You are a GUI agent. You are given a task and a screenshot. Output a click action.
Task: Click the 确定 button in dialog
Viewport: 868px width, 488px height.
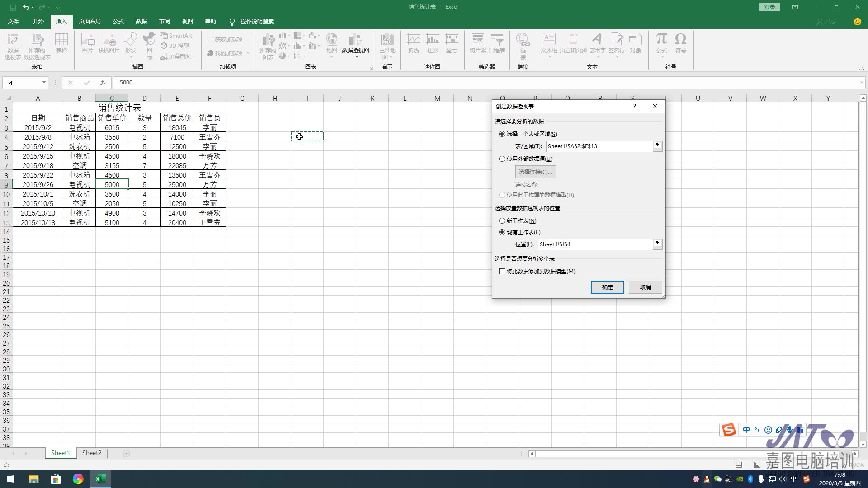(x=607, y=287)
